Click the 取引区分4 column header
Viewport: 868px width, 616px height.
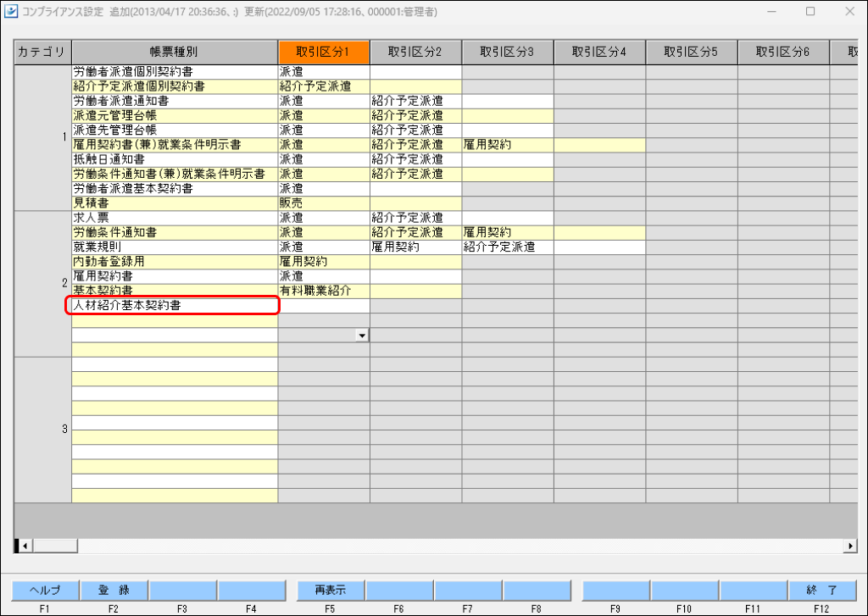[x=599, y=52]
